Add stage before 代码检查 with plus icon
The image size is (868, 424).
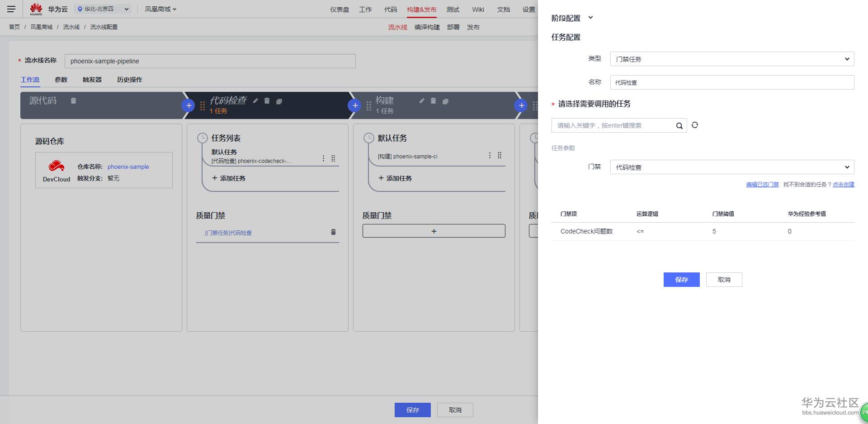[x=189, y=105]
